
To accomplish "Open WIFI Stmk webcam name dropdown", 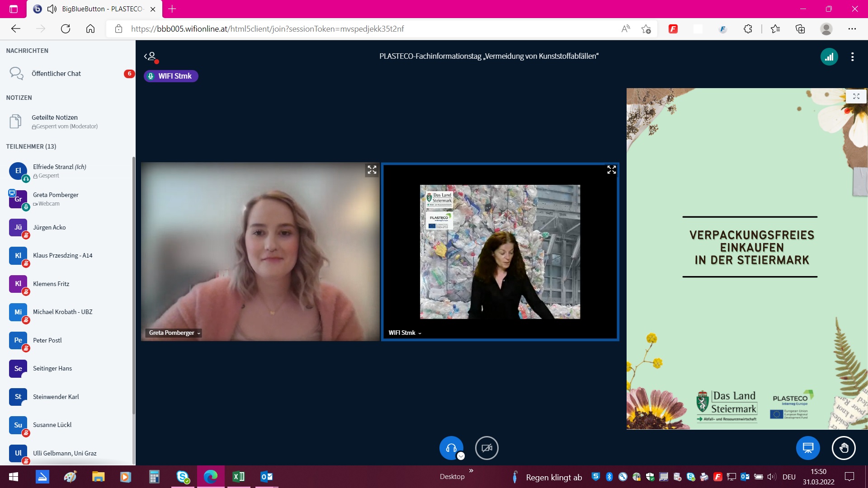I will point(405,333).
